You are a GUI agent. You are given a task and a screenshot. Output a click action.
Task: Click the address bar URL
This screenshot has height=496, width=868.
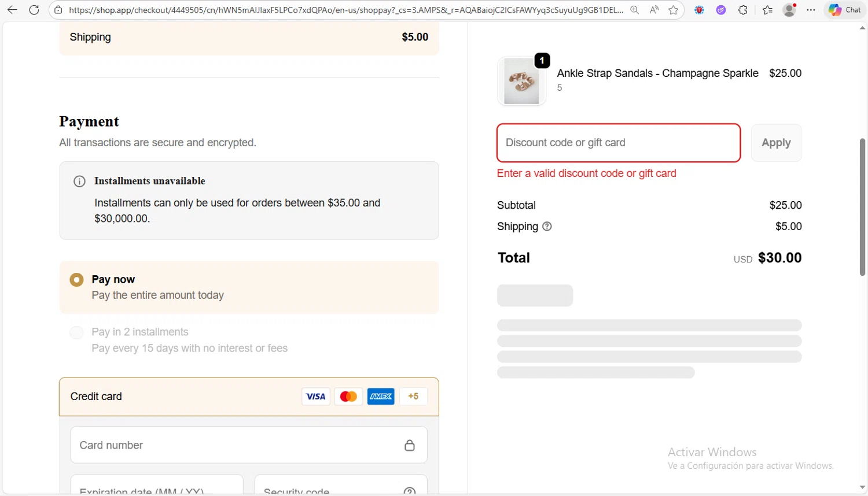click(x=345, y=10)
